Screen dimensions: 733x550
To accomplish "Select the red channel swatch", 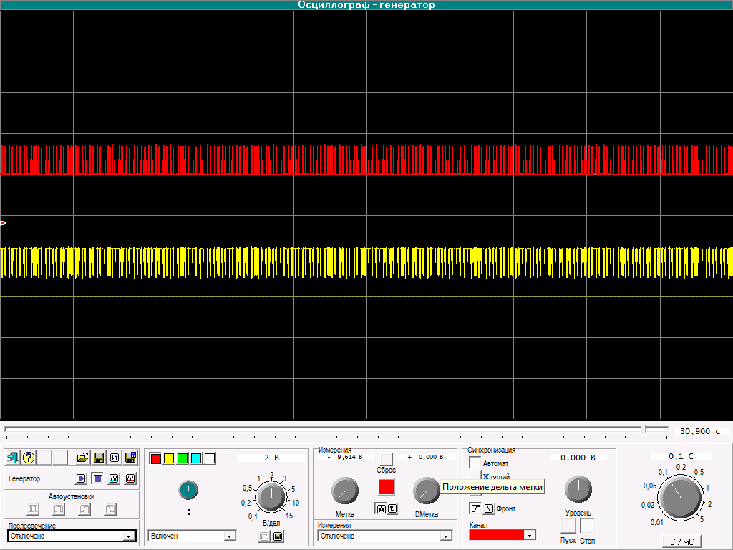I will click(x=156, y=458).
